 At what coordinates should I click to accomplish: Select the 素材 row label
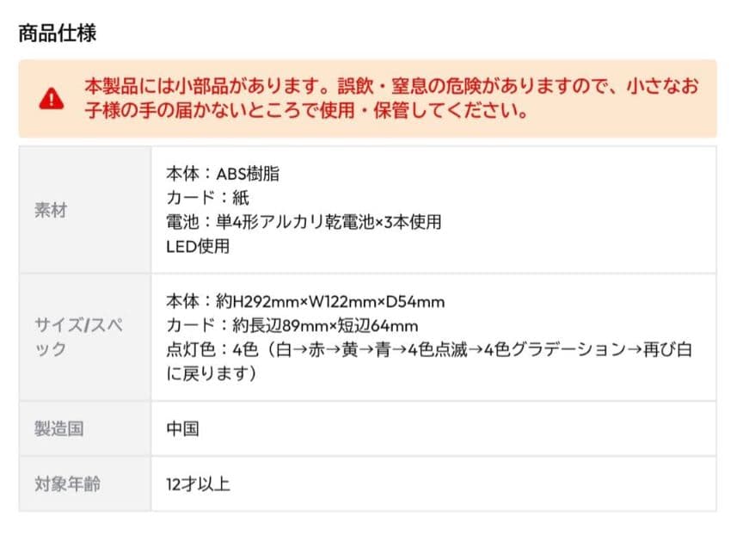(50, 210)
